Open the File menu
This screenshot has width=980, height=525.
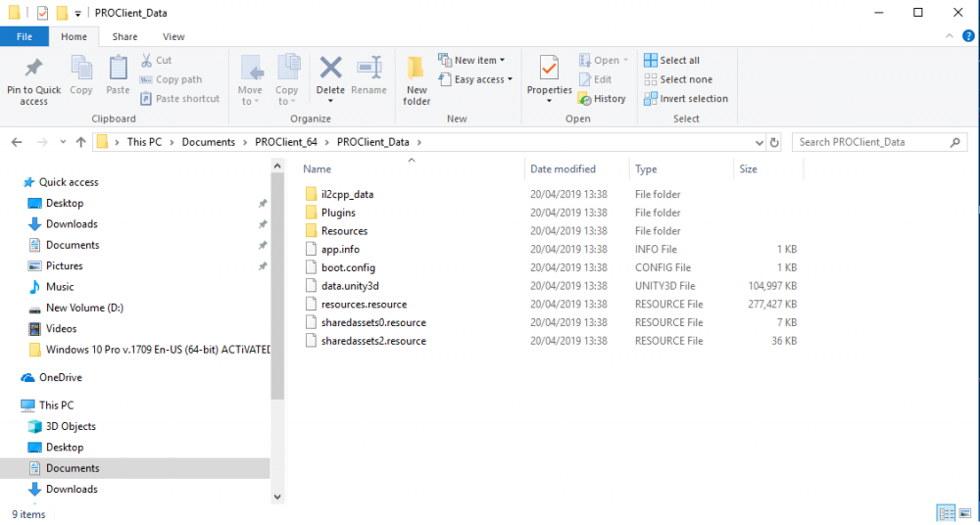(24, 37)
